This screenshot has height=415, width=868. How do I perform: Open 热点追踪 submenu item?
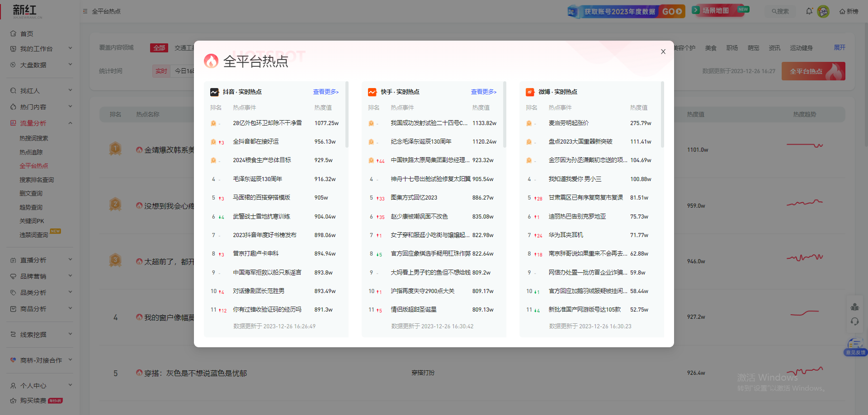(x=31, y=152)
